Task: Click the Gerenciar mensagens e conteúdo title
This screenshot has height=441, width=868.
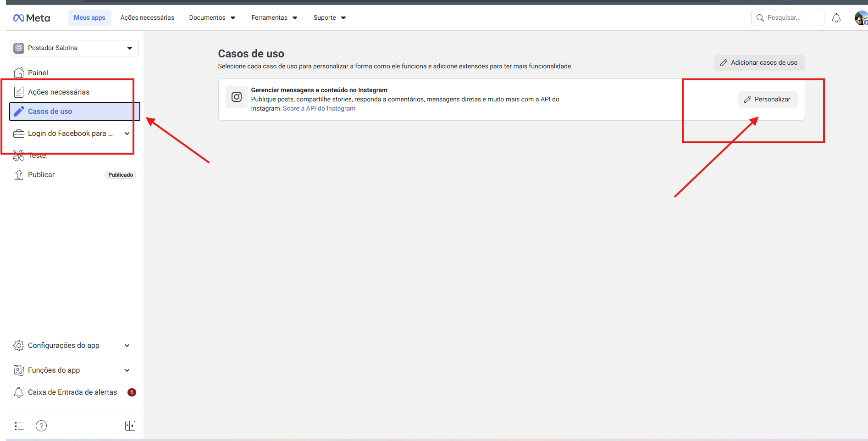Action: 319,90
